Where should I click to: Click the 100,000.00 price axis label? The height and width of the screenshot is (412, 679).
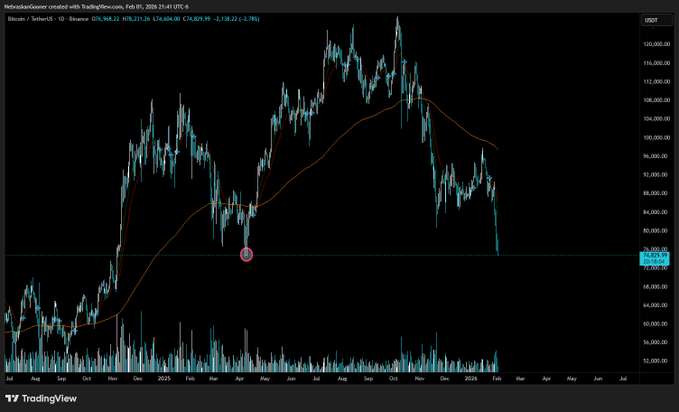click(x=656, y=137)
